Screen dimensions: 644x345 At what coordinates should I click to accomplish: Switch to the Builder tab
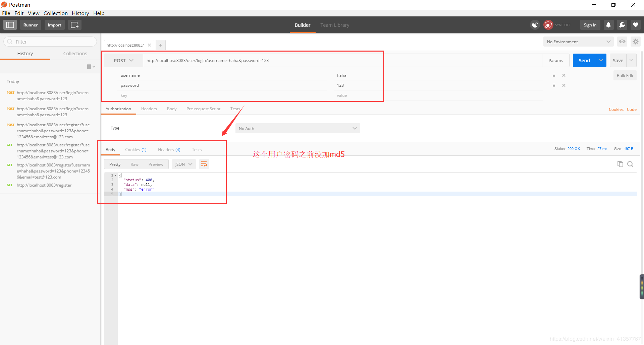tap(303, 25)
